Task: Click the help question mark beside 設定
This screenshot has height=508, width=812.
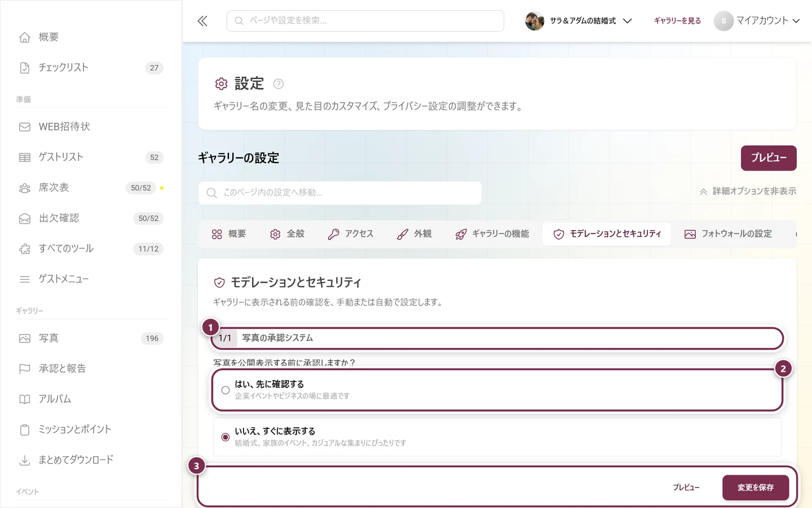Action: click(278, 84)
